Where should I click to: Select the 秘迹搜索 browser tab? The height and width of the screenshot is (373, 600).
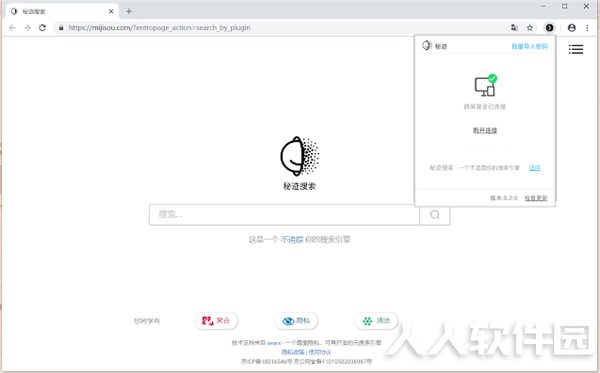coord(62,11)
